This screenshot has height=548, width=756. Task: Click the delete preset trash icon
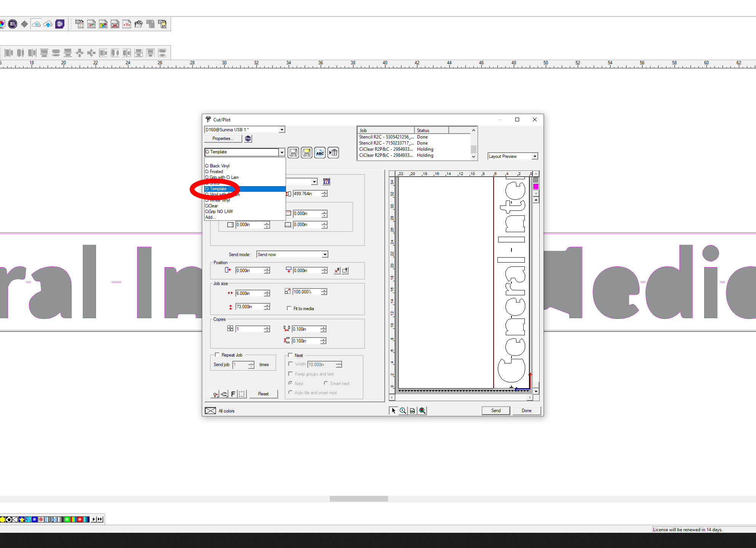point(333,153)
